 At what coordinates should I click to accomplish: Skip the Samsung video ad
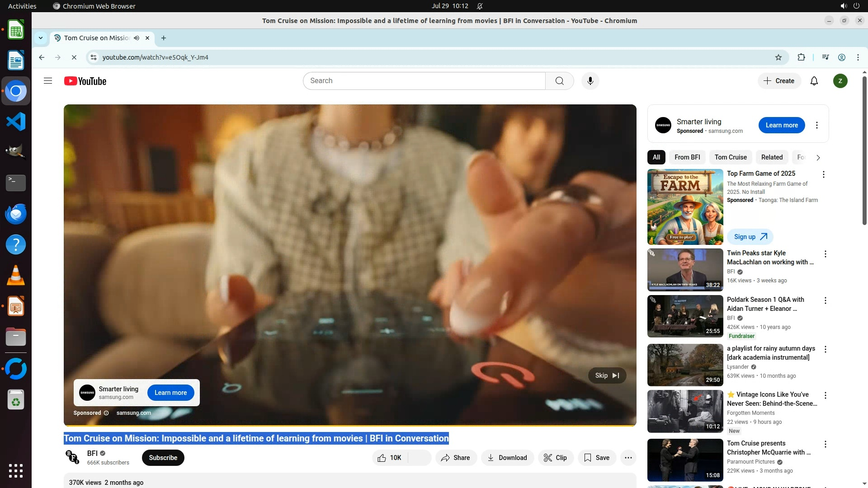click(x=607, y=375)
